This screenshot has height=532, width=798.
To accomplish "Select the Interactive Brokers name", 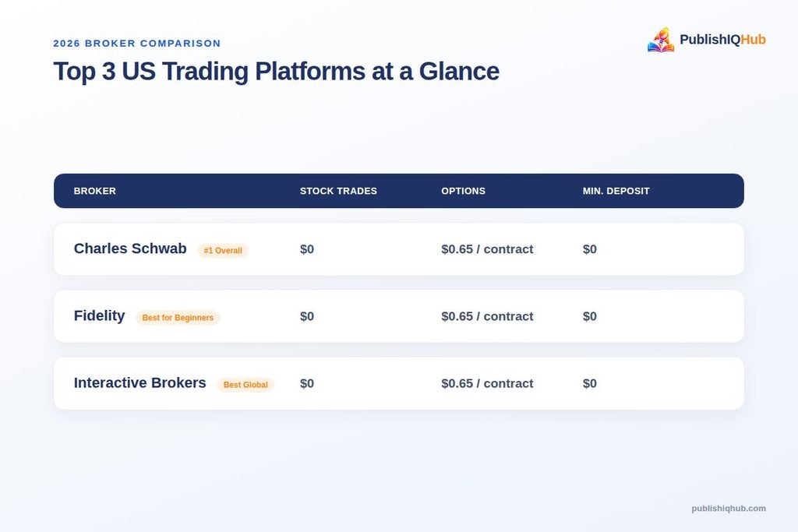I will pyautogui.click(x=140, y=383).
